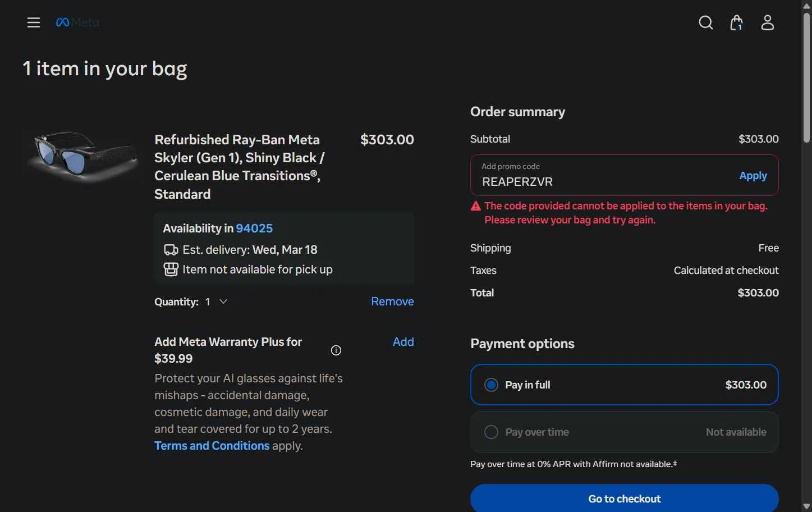Click 'Add Meta Warranty Plus for $39.99' text

pos(228,350)
